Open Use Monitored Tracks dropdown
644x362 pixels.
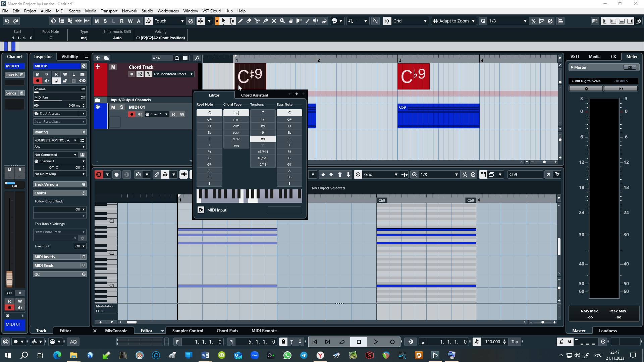pyautogui.click(x=173, y=74)
